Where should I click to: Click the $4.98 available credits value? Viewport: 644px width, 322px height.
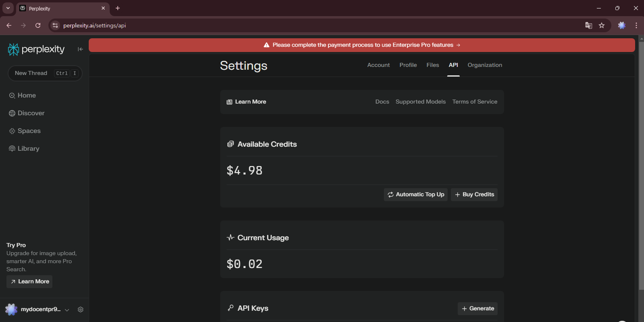coord(244,170)
